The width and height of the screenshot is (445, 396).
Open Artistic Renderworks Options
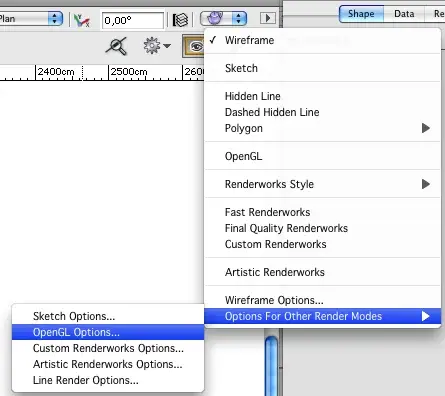click(108, 364)
